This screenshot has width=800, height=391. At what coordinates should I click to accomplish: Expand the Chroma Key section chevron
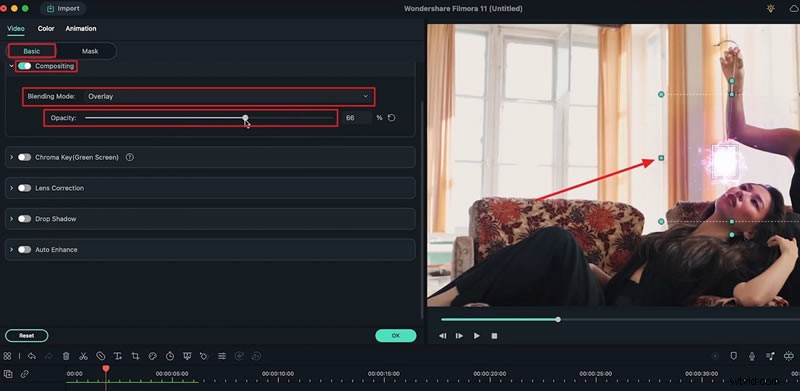point(11,157)
